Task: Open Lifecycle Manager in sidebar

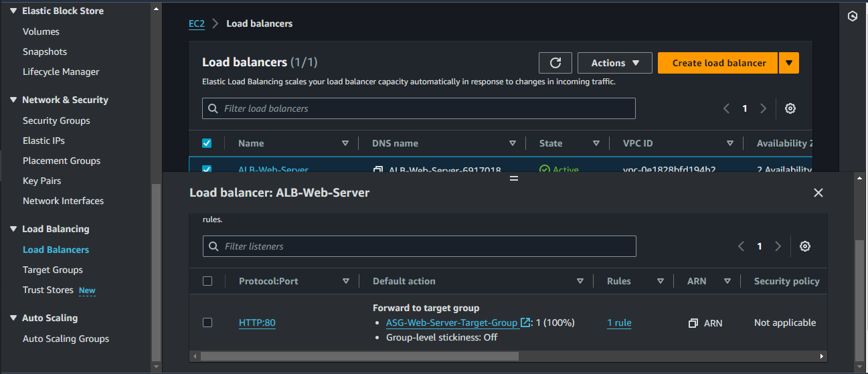Action: pos(61,72)
